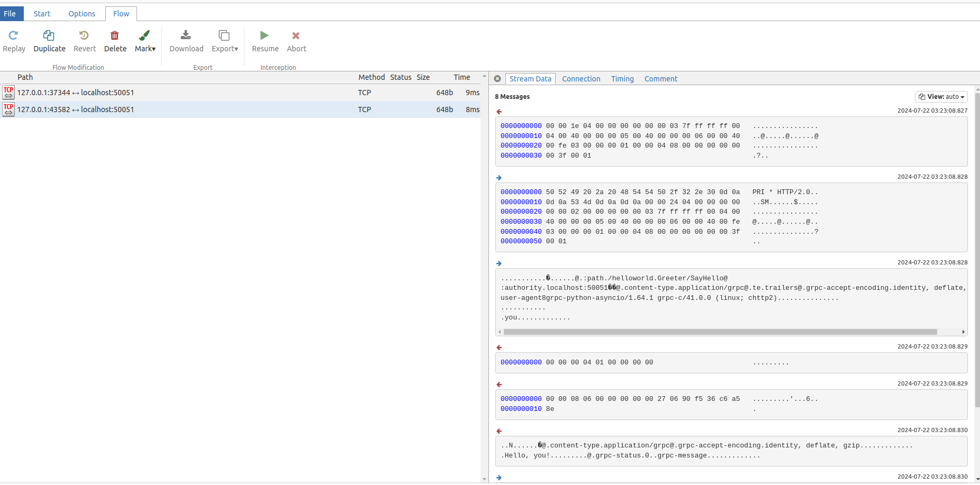Click the 9ms time cell
The image size is (980, 485).
(x=473, y=93)
